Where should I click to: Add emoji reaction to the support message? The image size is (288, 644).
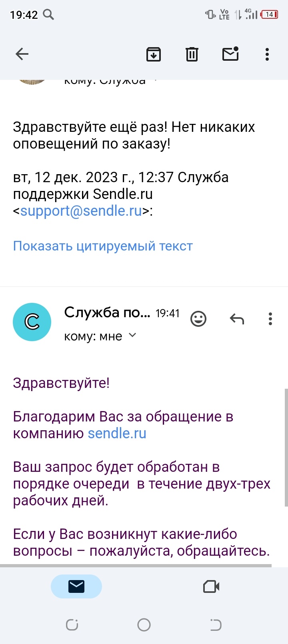pos(198,319)
